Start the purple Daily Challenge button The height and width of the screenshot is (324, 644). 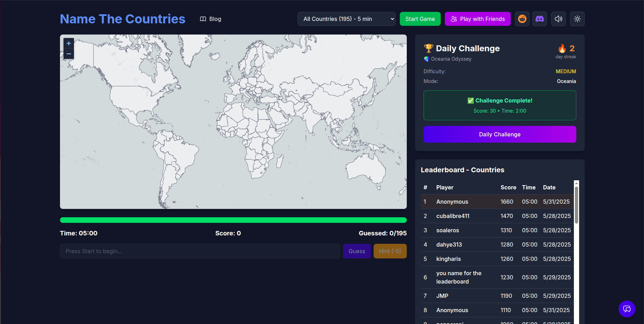coord(500,134)
